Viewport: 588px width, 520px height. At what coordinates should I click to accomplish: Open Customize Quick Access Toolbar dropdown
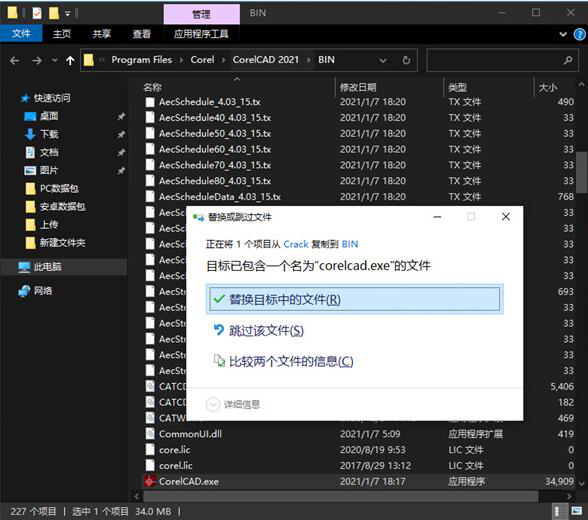coord(68,13)
